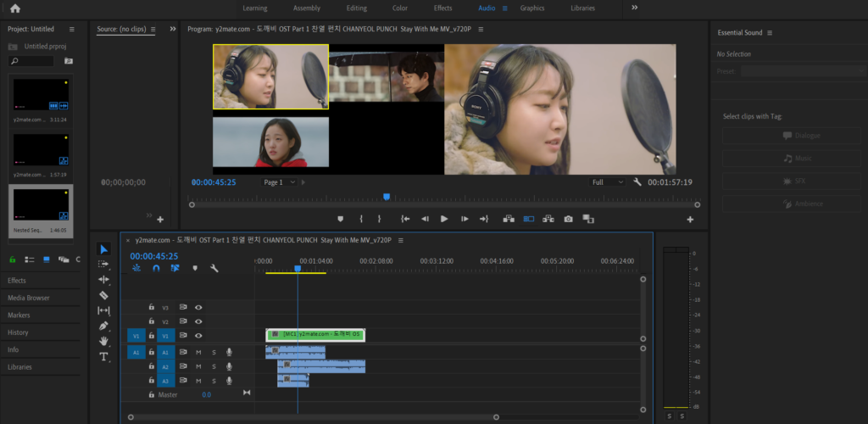This screenshot has width=868, height=424.
Task: Open Project panel menu
Action: click(71, 29)
